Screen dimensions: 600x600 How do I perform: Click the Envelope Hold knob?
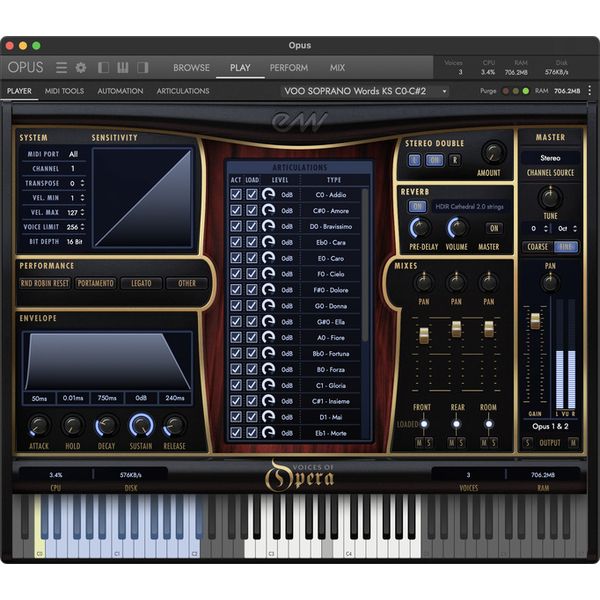coord(72,426)
